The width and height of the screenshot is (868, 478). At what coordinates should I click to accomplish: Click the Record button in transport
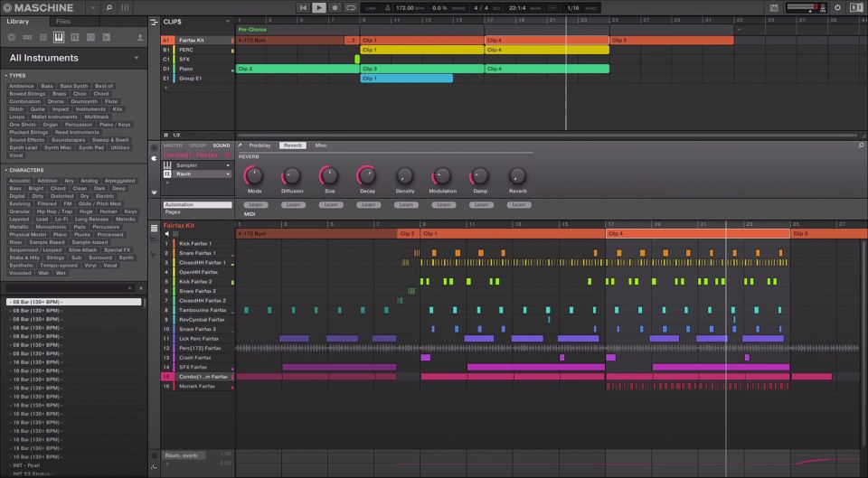[335, 7]
